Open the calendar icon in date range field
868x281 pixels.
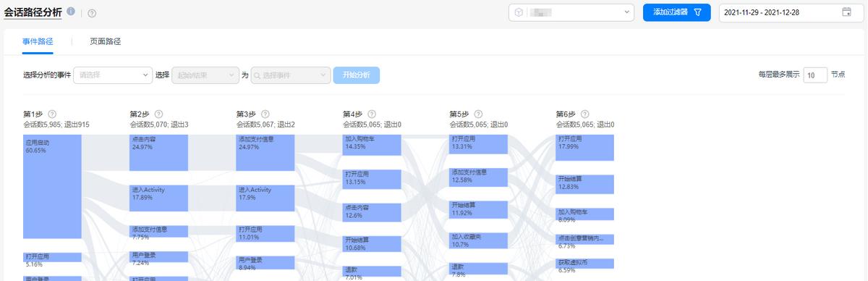(x=846, y=12)
